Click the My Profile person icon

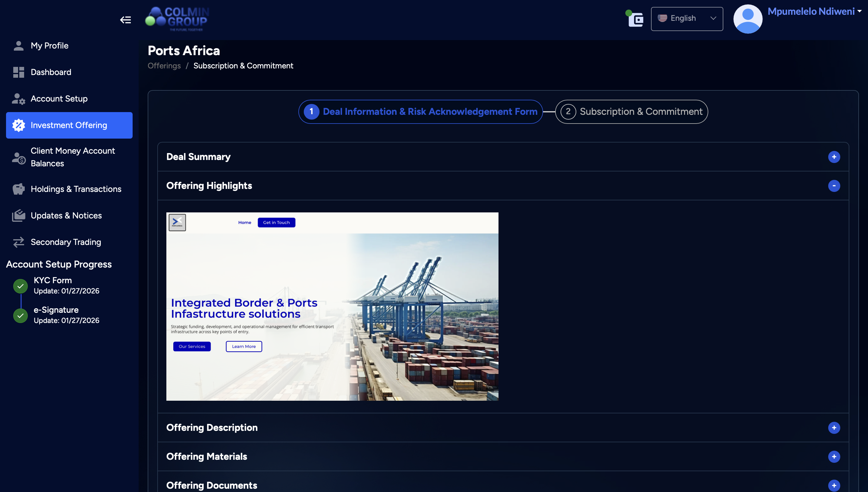point(19,45)
